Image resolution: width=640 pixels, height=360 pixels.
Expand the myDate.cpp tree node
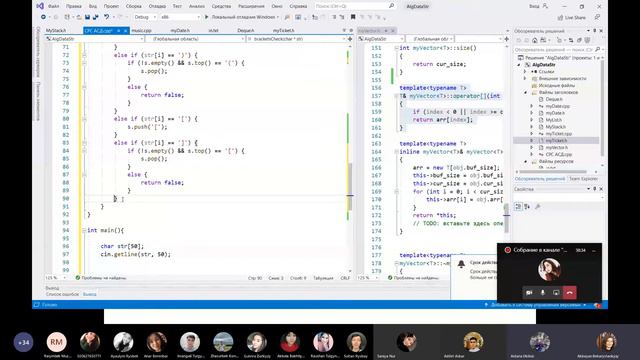pyautogui.click(x=532, y=106)
